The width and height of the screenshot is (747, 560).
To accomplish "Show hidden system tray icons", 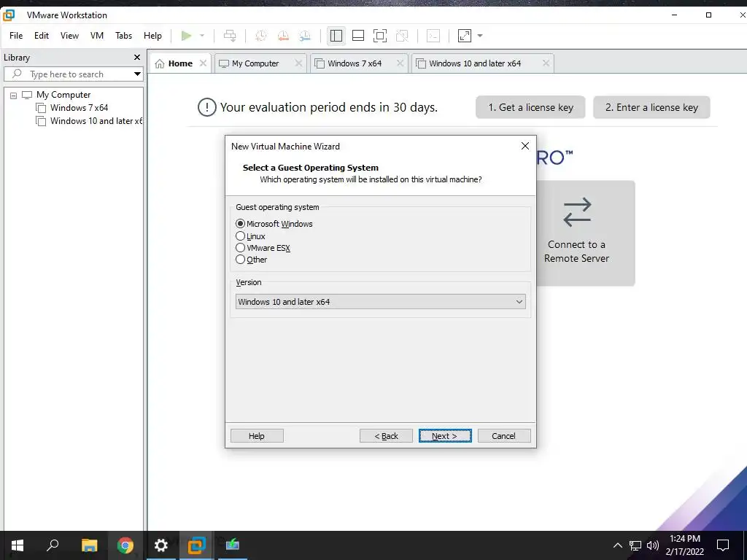I will [617, 545].
